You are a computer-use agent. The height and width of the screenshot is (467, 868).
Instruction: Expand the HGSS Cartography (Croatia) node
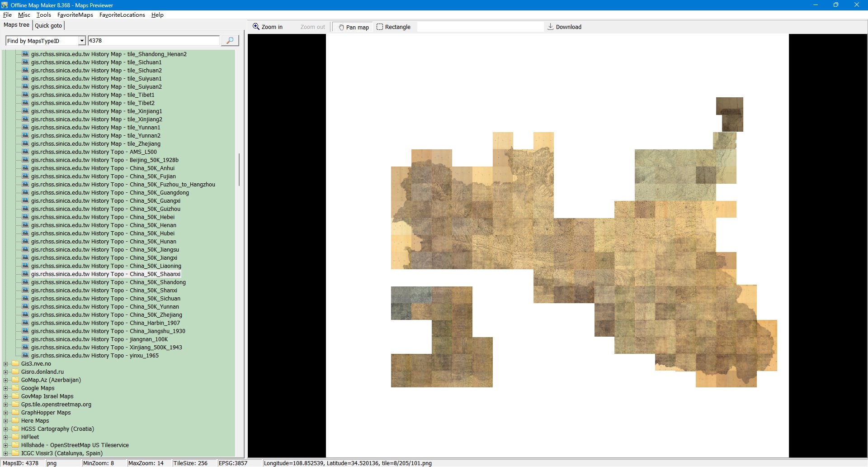click(x=5, y=429)
